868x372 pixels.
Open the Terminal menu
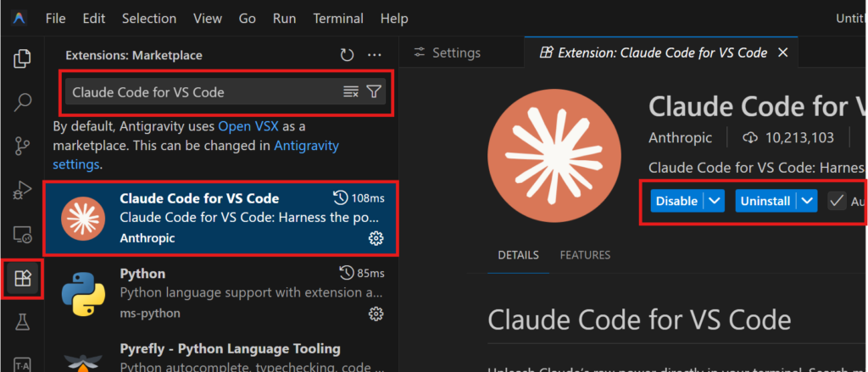coord(338,19)
